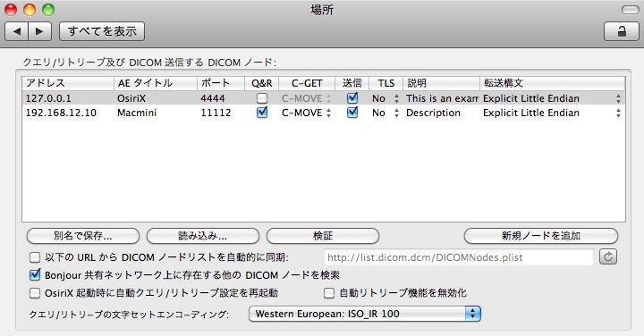Viewport: 644px width, 336px height.
Task: Click the アドレス column header
Action: (x=68, y=83)
